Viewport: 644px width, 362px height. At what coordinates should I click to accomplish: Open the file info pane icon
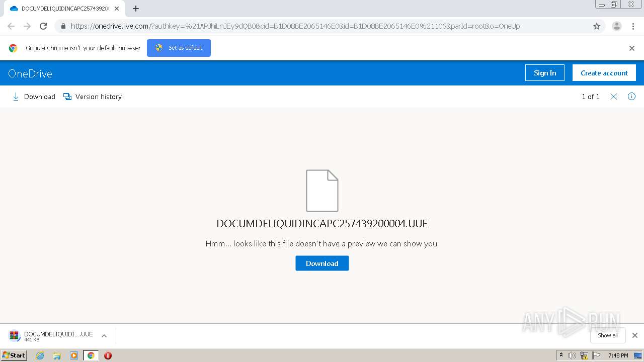[x=631, y=97]
